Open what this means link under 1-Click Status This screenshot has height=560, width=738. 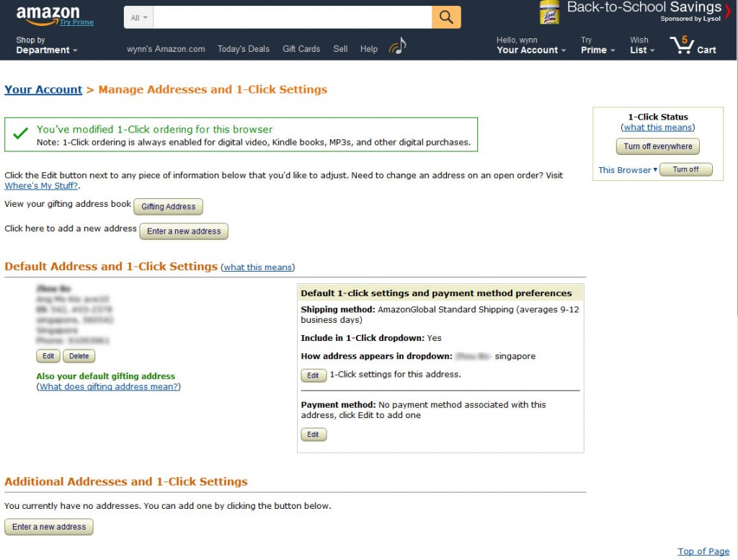coord(658,128)
